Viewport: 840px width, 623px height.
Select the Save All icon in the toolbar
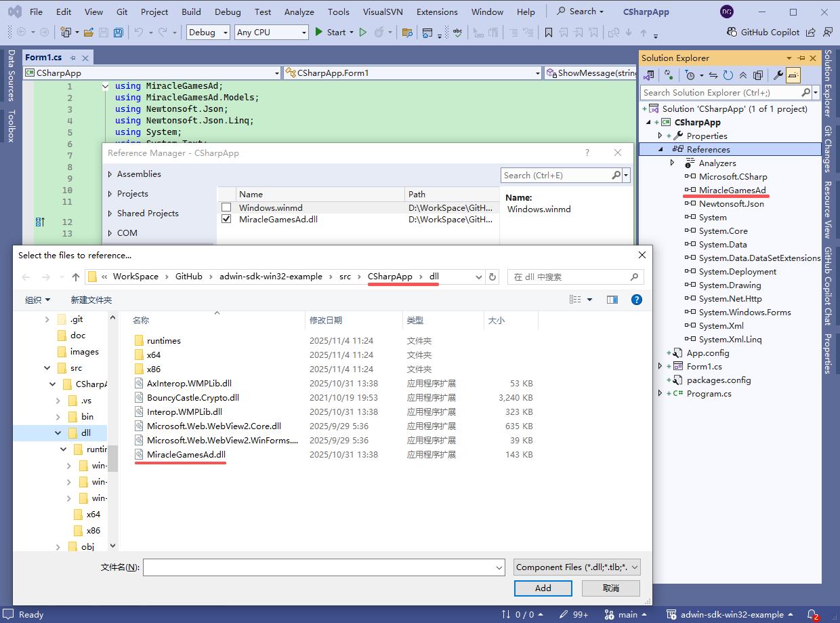click(x=119, y=31)
